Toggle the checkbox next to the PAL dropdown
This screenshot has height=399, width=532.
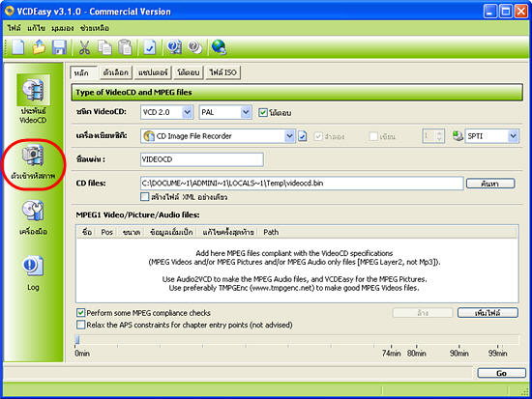point(263,112)
